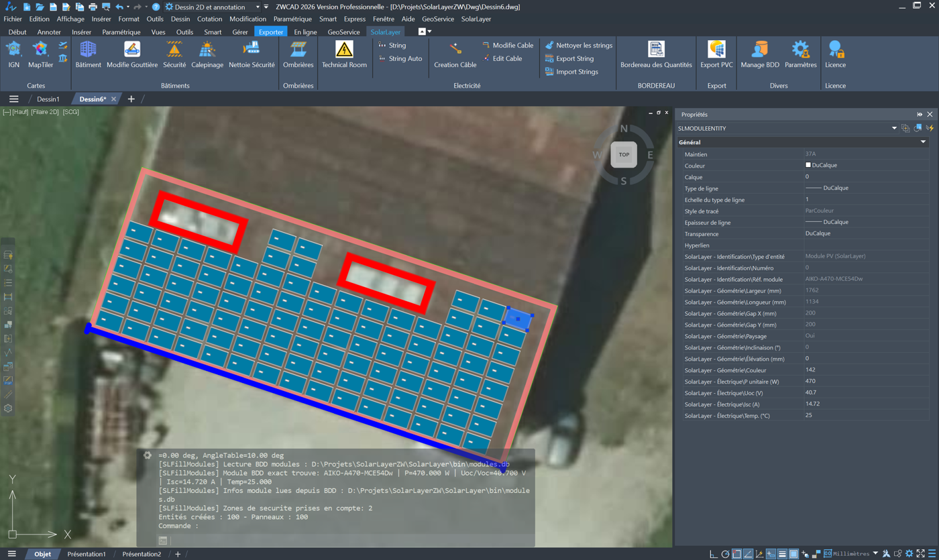Toggle transparency display in status bar
The image size is (939, 560).
pos(793,554)
